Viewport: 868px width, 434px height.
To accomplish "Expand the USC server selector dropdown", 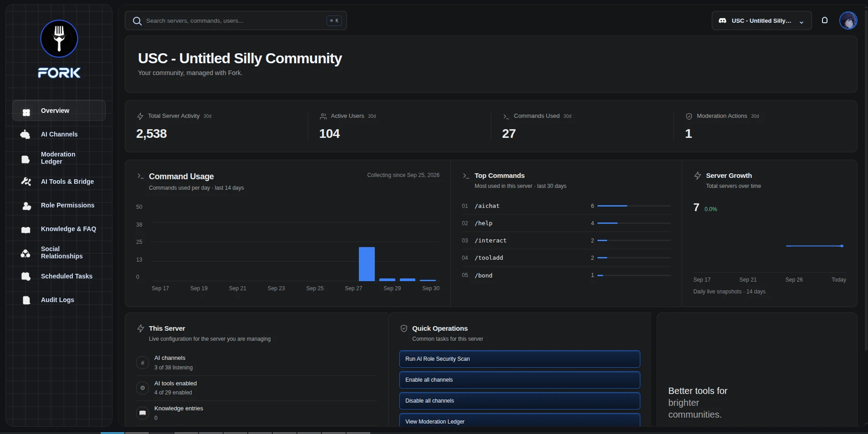I will tap(761, 20).
